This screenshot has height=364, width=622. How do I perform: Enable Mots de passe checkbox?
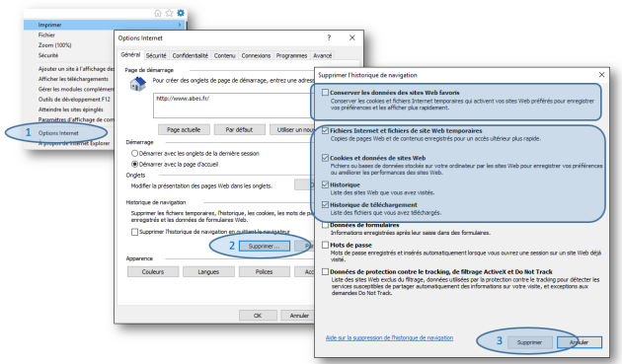[x=325, y=245]
